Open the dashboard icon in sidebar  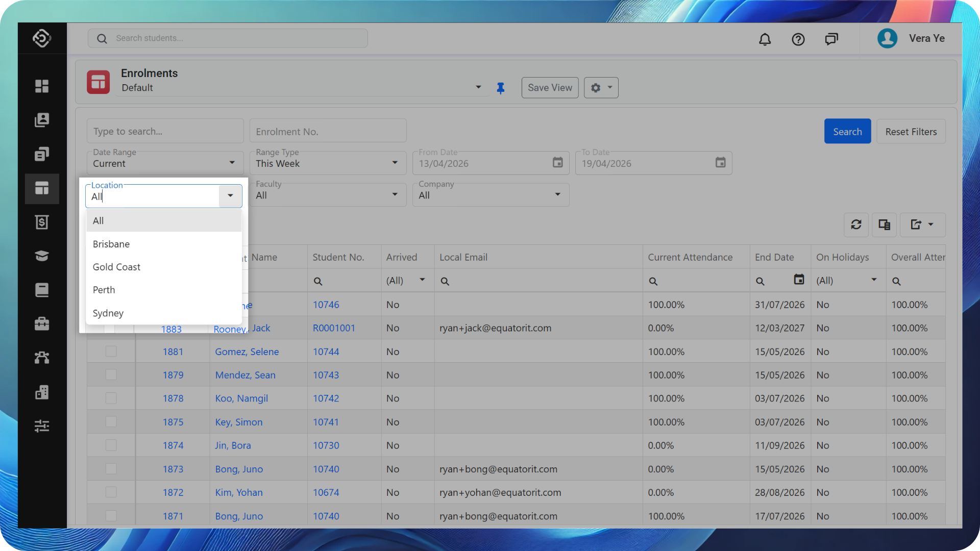[42, 86]
